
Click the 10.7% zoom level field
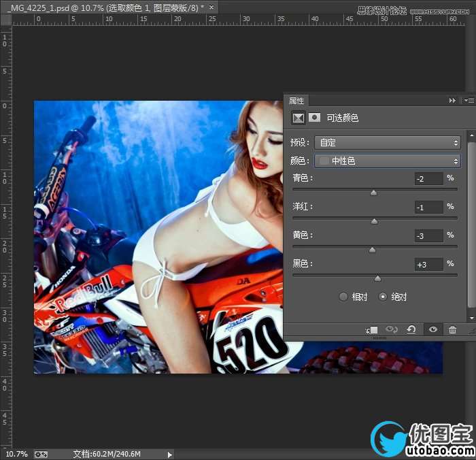click(x=16, y=455)
